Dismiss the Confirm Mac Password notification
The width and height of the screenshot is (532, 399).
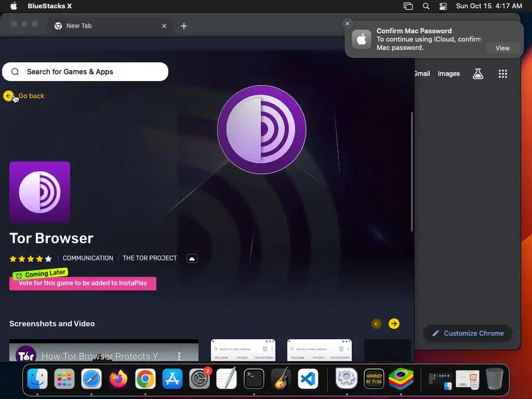tap(347, 23)
